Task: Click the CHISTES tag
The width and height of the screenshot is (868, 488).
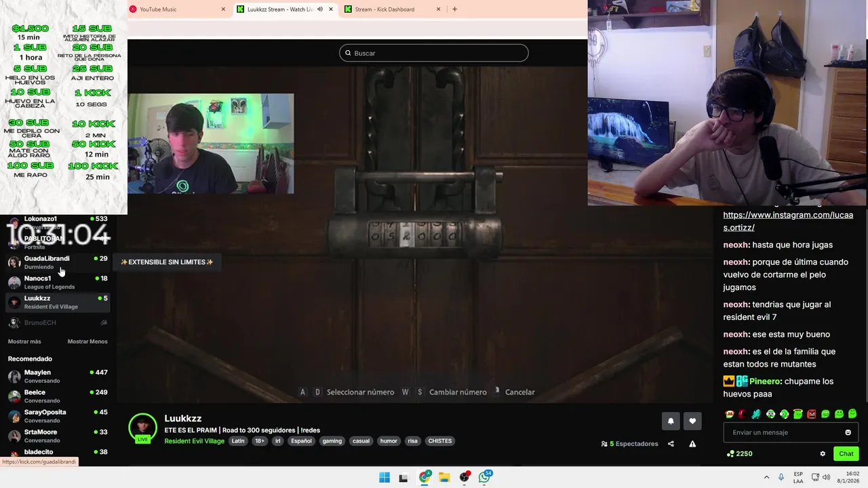Action: tap(440, 441)
